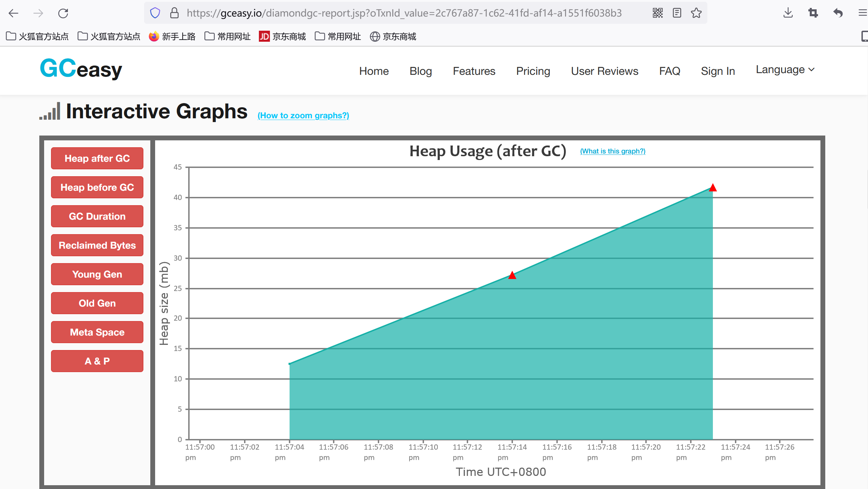Viewport: 868px width, 489px height.
Task: Open the Features nav item
Action: [x=474, y=71]
